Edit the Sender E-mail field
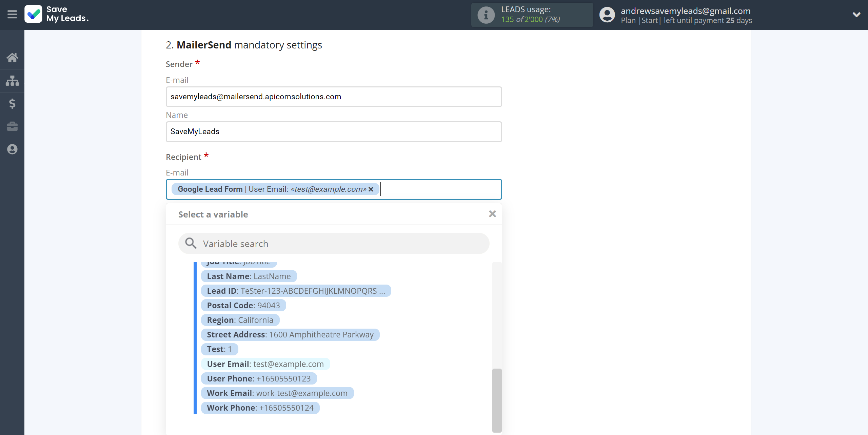The height and width of the screenshot is (435, 868). tap(334, 97)
